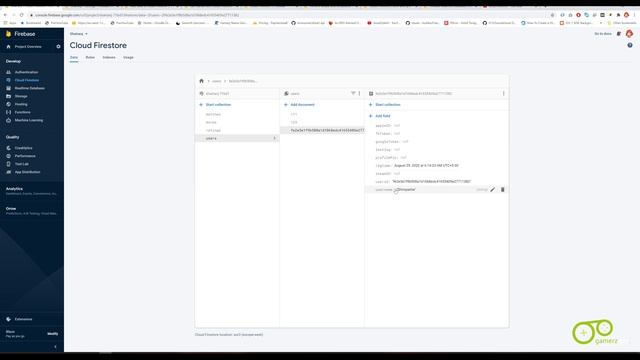Screen dimensions: 640x360
Task: Open help question mark icon
Action: click(630, 45)
